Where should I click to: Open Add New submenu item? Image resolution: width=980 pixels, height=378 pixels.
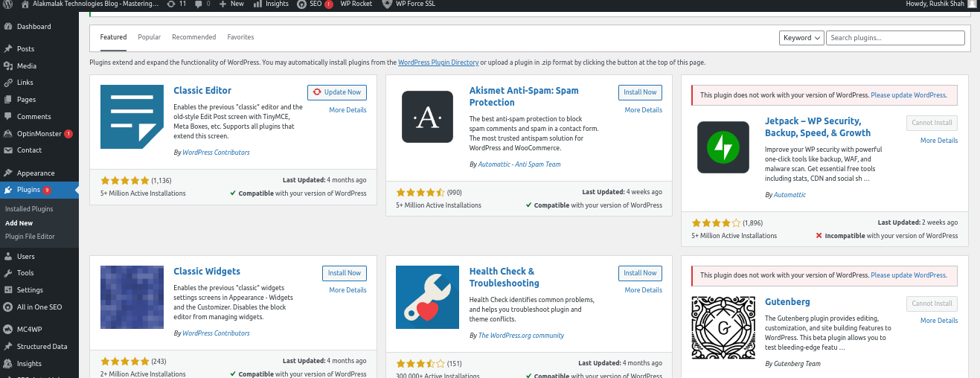click(x=19, y=223)
